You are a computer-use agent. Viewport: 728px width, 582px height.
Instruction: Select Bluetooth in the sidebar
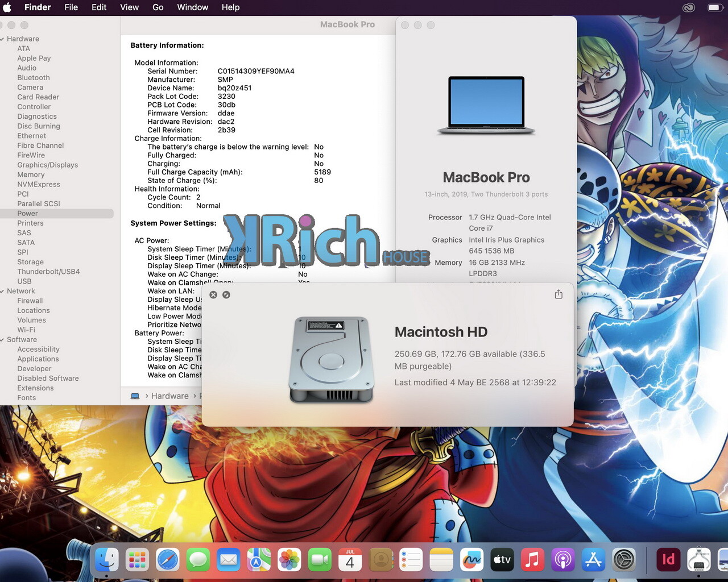(x=34, y=78)
